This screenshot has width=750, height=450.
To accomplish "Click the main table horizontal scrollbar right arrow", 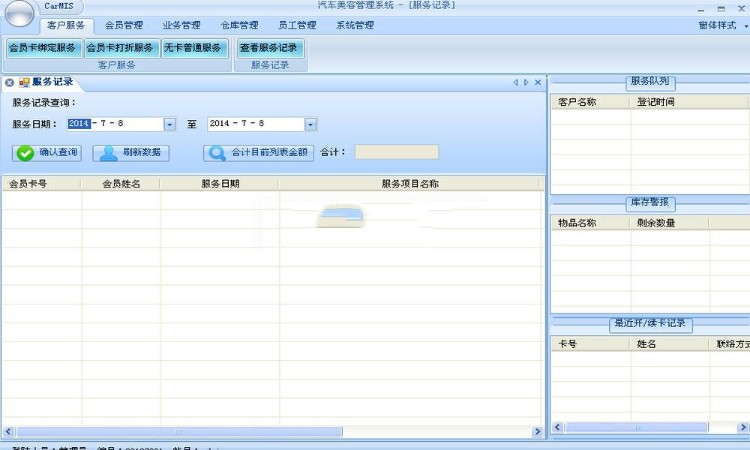I will click(x=538, y=431).
